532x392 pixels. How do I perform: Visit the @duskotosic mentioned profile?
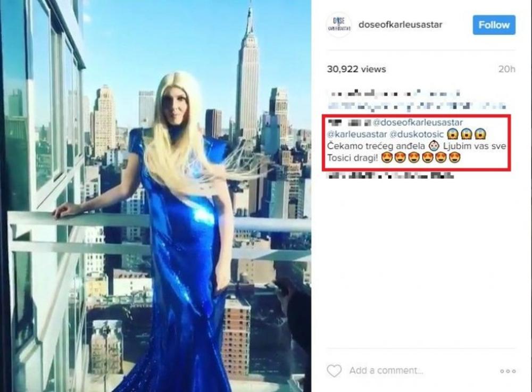417,134
